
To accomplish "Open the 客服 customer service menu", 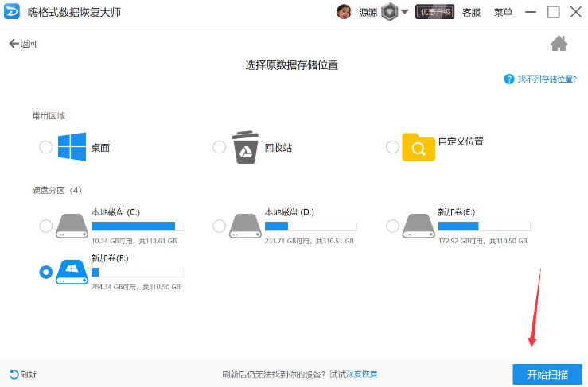I will 471,12.
